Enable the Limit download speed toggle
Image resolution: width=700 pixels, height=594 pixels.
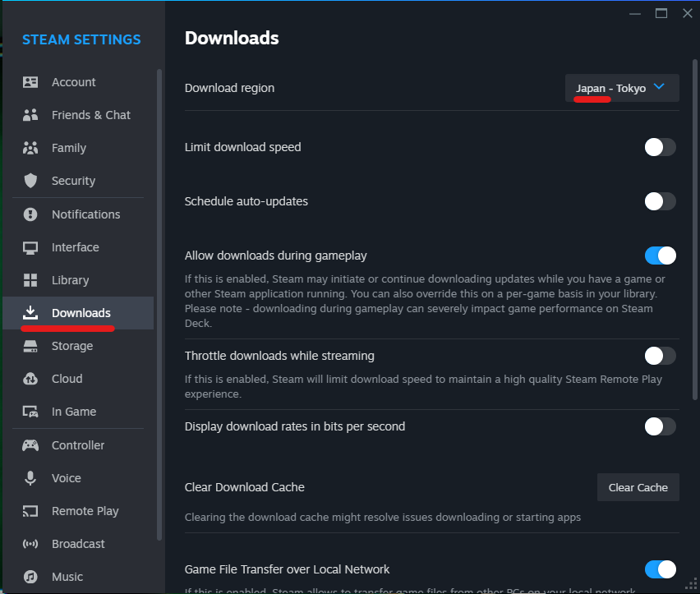click(660, 147)
